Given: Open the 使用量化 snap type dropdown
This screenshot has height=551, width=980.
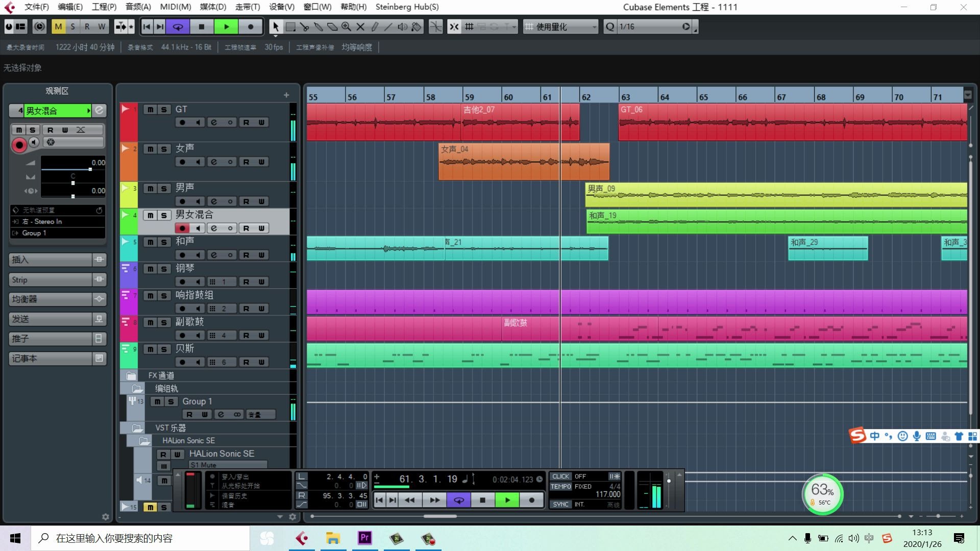Looking at the screenshot, I should (x=560, y=27).
